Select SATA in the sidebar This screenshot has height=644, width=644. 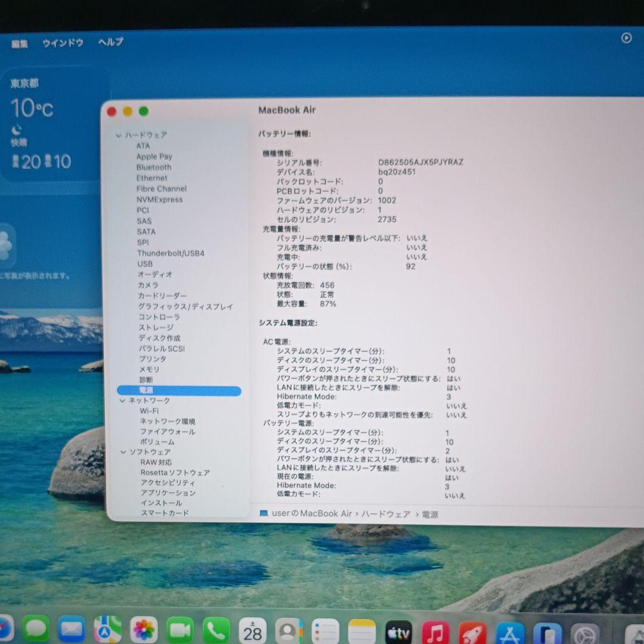[x=146, y=231]
